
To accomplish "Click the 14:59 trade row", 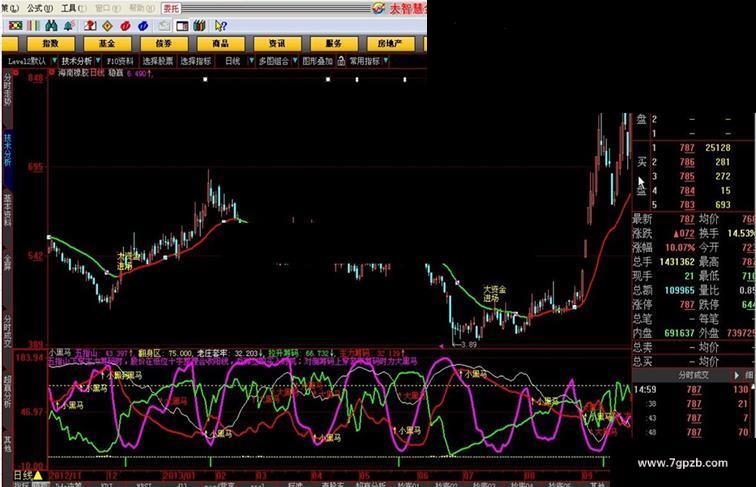I will click(692, 389).
